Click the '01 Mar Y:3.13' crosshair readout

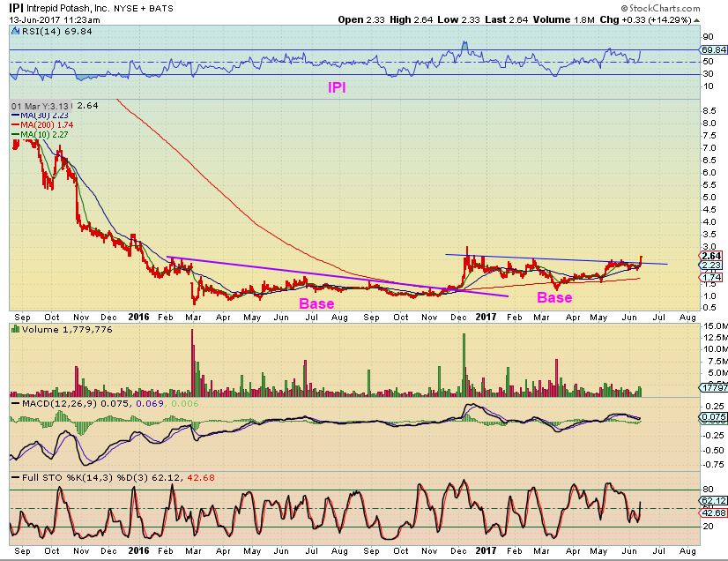[40, 106]
